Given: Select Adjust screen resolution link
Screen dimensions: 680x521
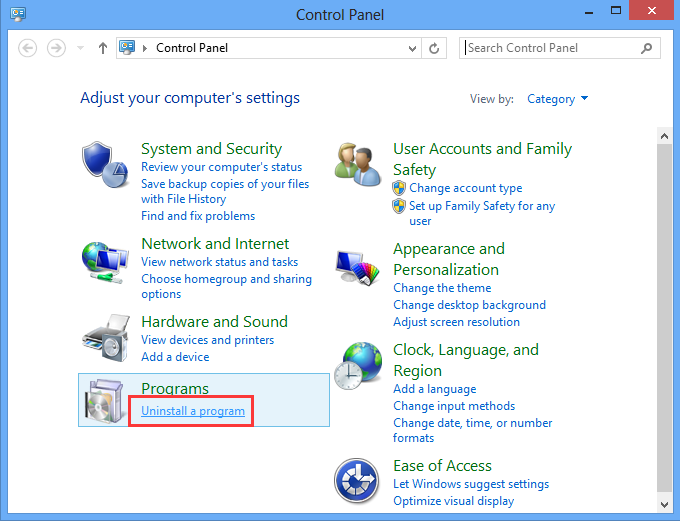Looking at the screenshot, I should (x=456, y=322).
